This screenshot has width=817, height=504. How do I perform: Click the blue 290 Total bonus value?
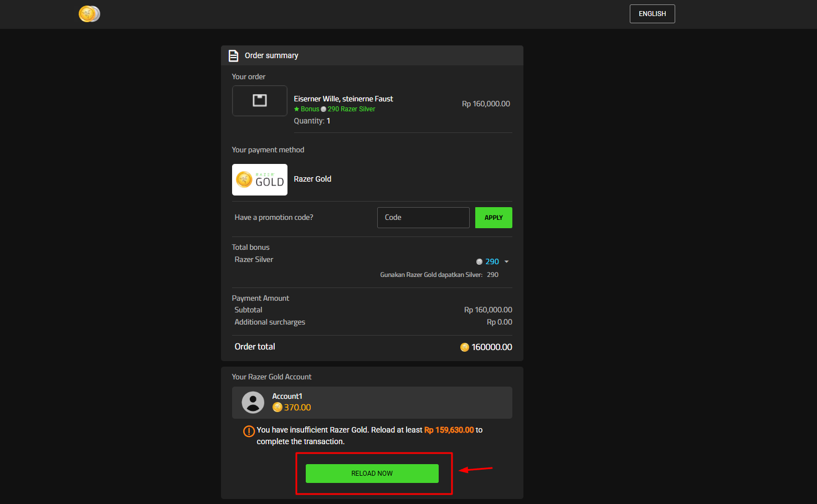pos(492,261)
